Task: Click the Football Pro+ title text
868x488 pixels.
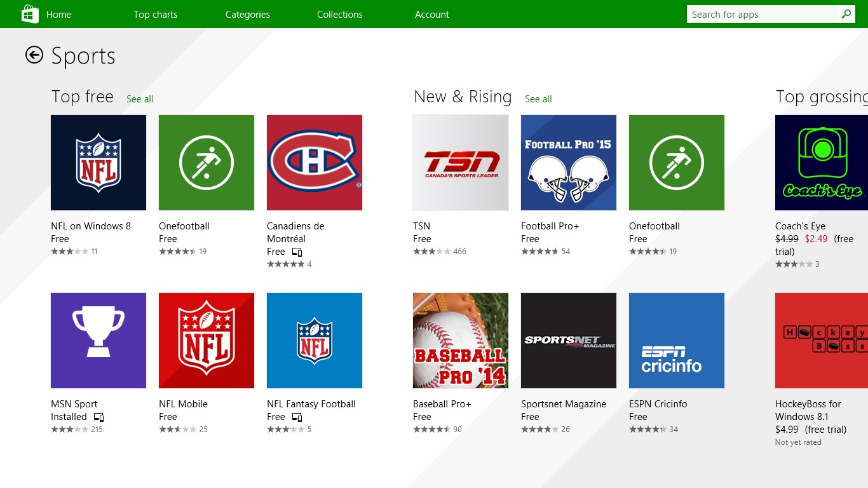Action: click(x=550, y=226)
